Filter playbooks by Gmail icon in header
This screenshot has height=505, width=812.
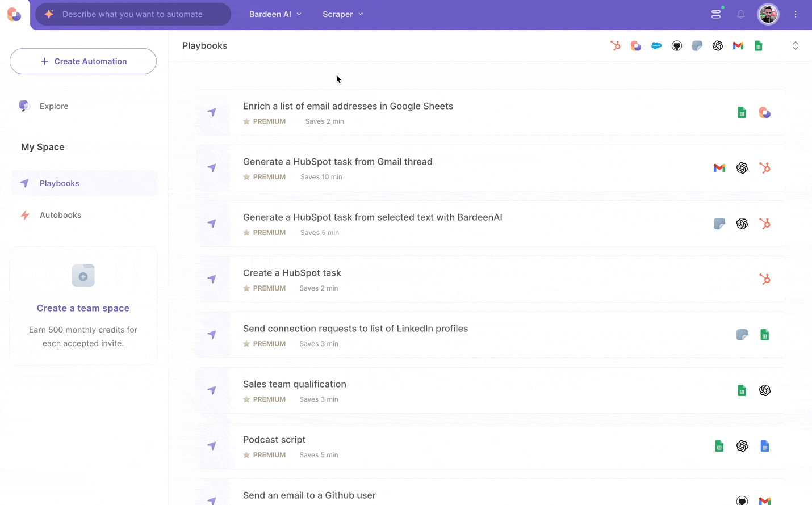click(x=738, y=46)
